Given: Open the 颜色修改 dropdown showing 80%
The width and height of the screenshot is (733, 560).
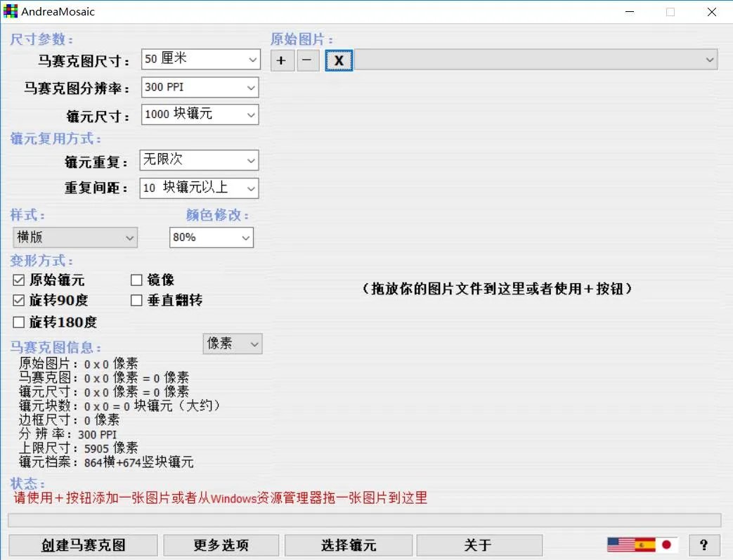Looking at the screenshot, I should coord(212,237).
